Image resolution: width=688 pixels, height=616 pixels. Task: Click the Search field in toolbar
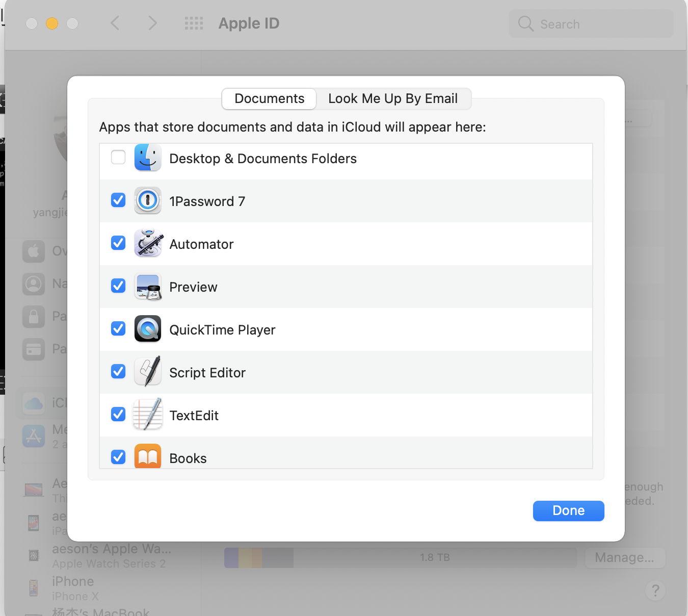[x=591, y=24]
